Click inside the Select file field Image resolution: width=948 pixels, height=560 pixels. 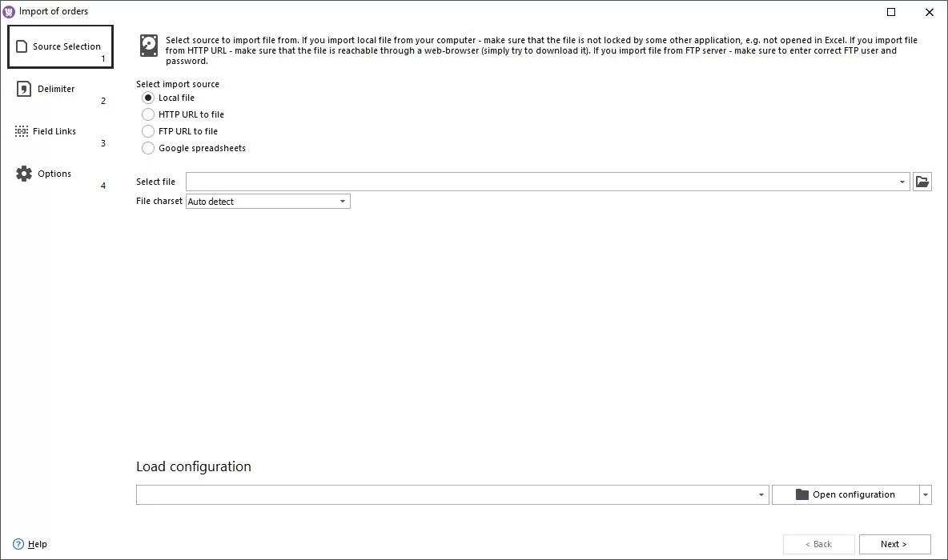tap(480, 181)
